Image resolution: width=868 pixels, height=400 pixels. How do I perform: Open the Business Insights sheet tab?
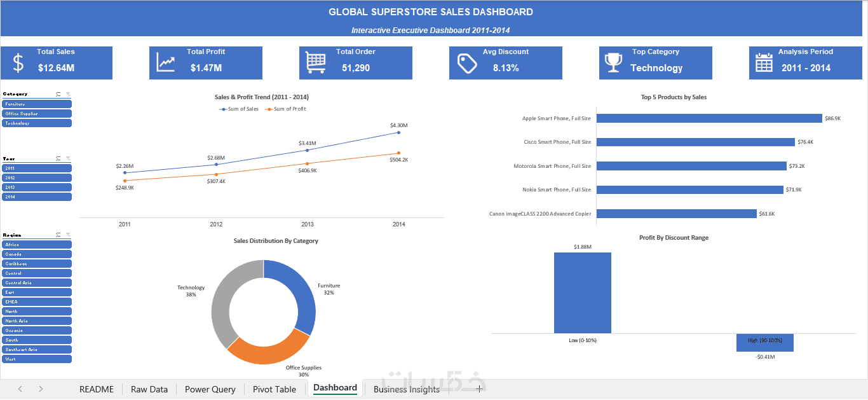tap(407, 389)
